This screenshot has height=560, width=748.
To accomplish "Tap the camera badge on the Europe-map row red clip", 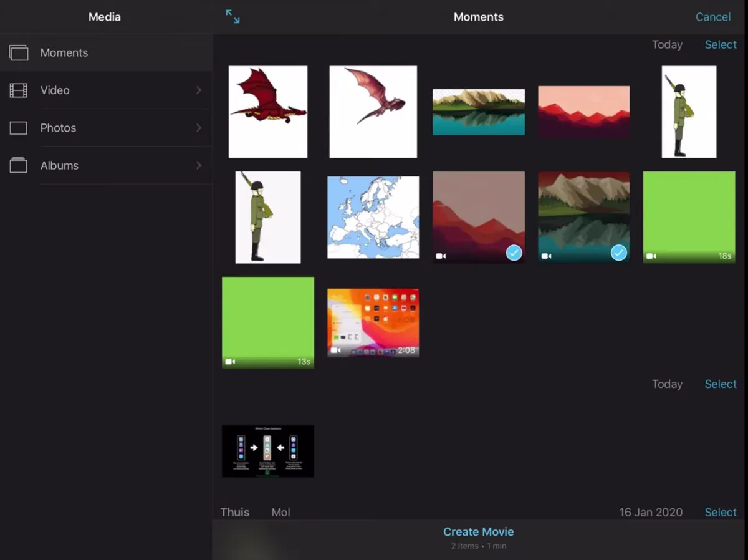I will [x=439, y=256].
